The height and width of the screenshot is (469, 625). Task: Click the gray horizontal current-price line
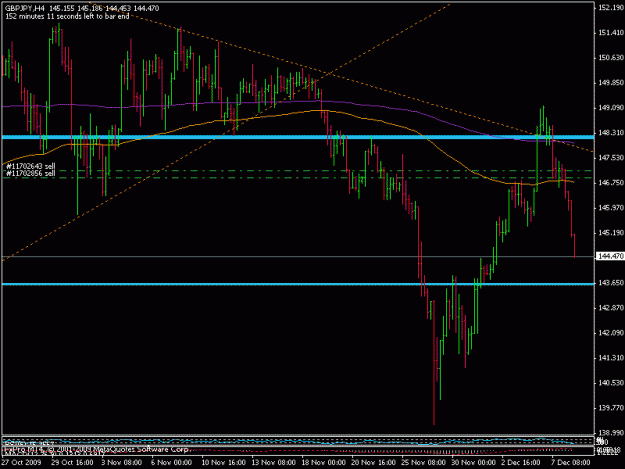[x=298, y=256]
